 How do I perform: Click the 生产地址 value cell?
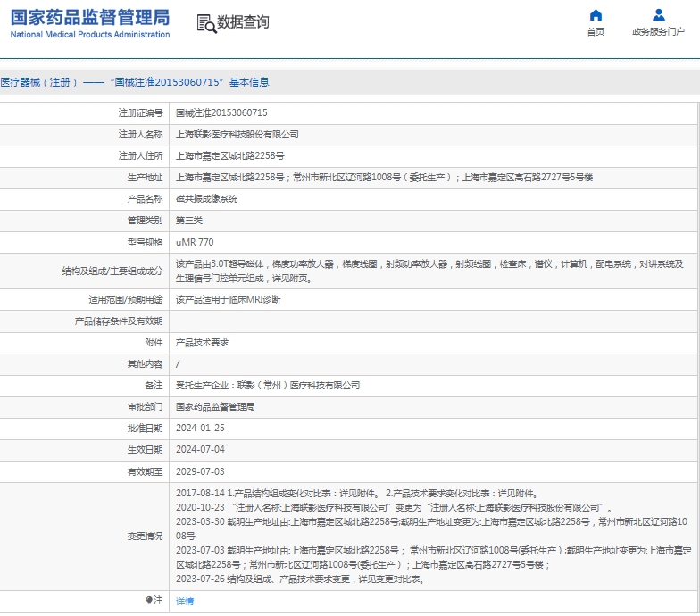point(433,177)
